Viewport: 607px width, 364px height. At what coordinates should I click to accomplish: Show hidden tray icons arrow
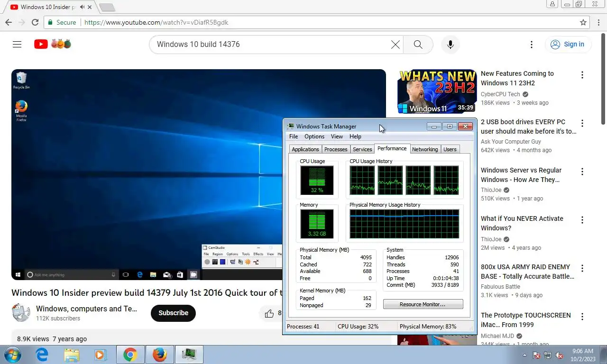tap(524, 355)
